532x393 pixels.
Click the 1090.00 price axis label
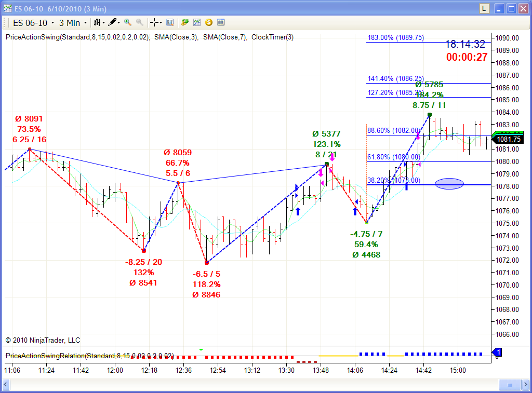pos(507,38)
